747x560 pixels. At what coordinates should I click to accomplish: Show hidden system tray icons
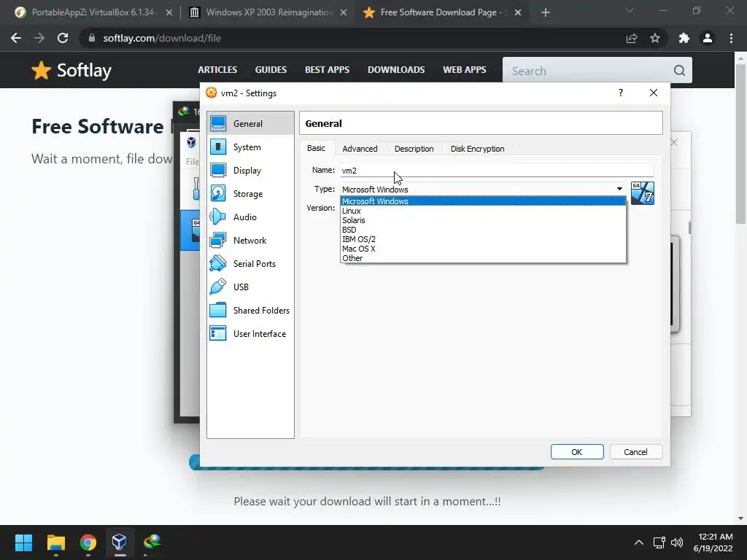[x=639, y=542]
